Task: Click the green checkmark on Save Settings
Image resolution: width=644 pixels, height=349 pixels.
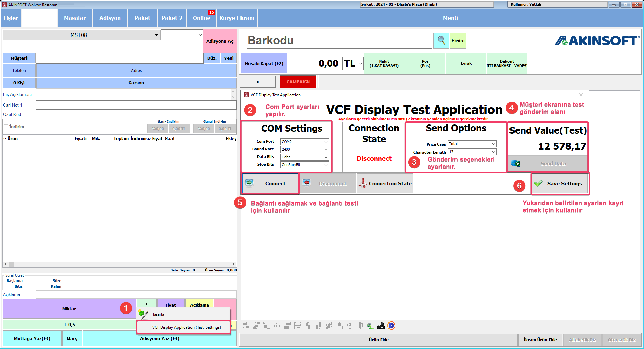Action: tap(538, 183)
